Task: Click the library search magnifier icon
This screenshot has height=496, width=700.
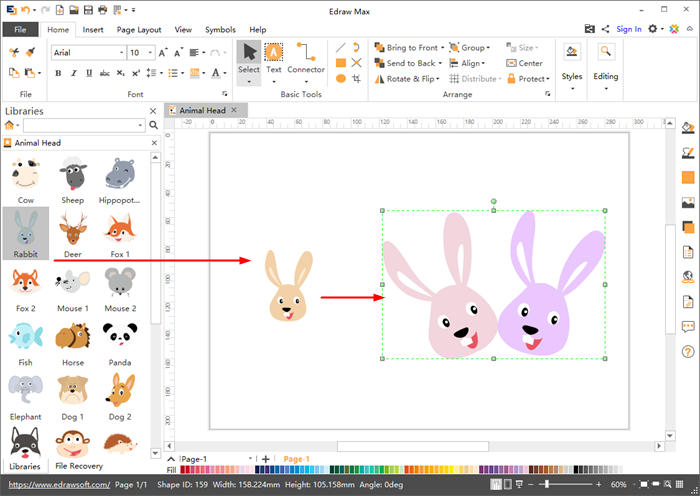Action: [154, 125]
